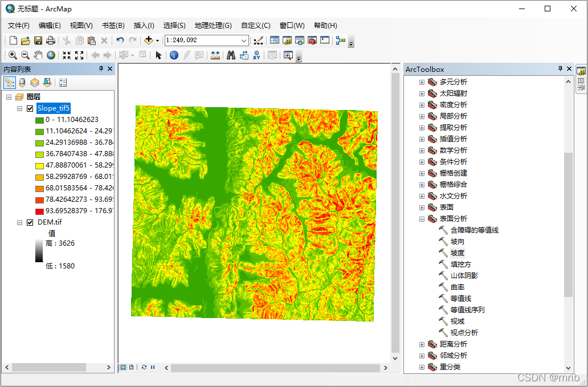Click the yellow 47.88870061 legend swatch
Image resolution: width=588 pixels, height=387 pixels.
coord(39,166)
